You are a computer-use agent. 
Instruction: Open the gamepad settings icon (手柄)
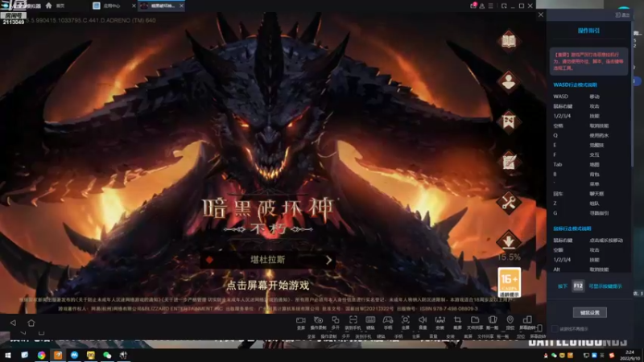(388, 323)
